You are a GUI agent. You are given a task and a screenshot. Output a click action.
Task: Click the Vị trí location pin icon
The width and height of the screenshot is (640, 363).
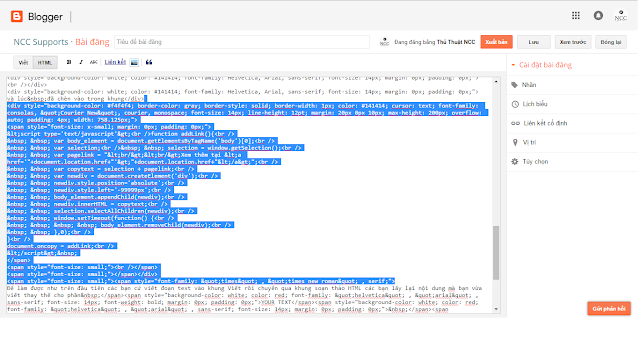(x=515, y=143)
